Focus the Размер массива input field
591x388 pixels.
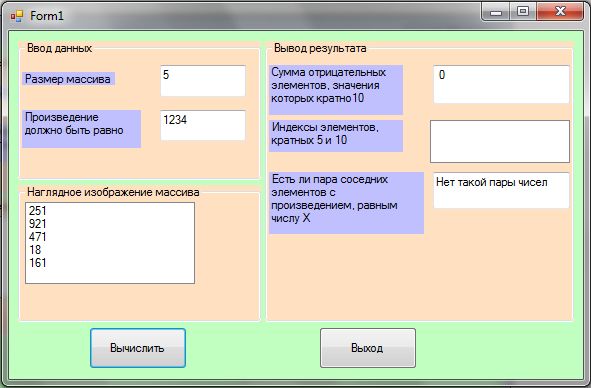coord(203,81)
